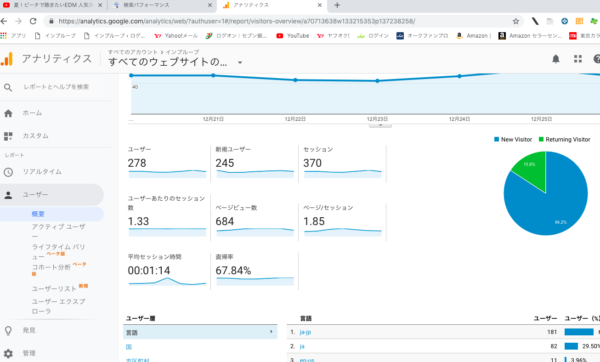The height and width of the screenshot is (362, 600).
Task: Open the Google apps grid icon
Action: (578, 59)
